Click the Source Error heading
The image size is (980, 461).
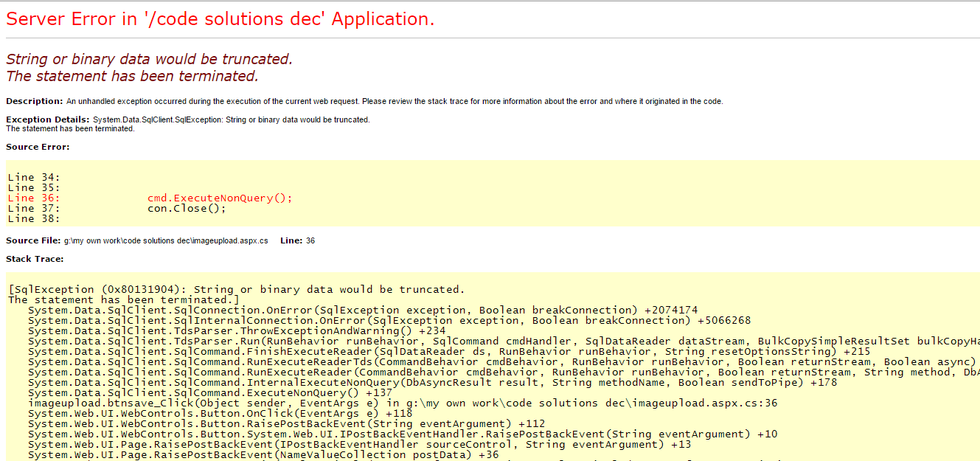click(33, 146)
